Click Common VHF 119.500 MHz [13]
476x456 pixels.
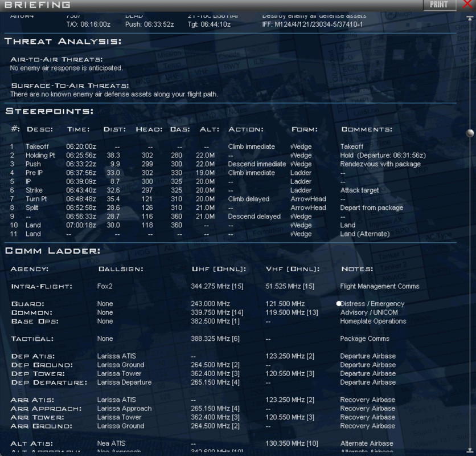coord(292,312)
